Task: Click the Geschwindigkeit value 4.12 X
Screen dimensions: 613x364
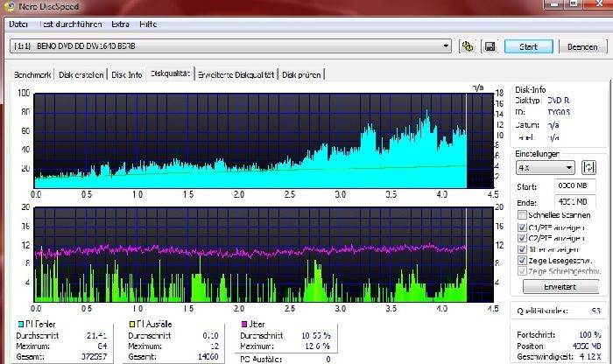Action: tap(590, 357)
